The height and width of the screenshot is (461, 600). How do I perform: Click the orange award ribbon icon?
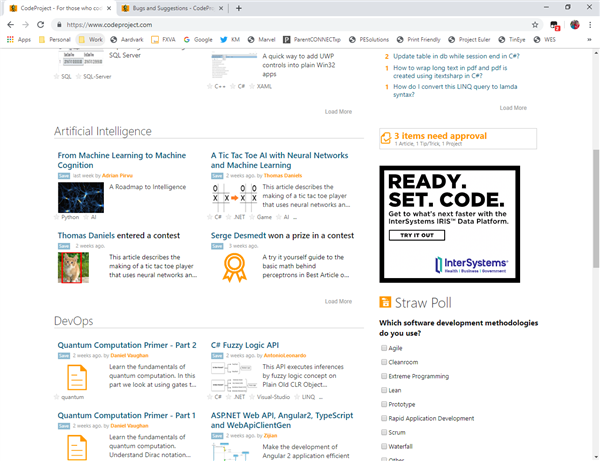[234, 268]
